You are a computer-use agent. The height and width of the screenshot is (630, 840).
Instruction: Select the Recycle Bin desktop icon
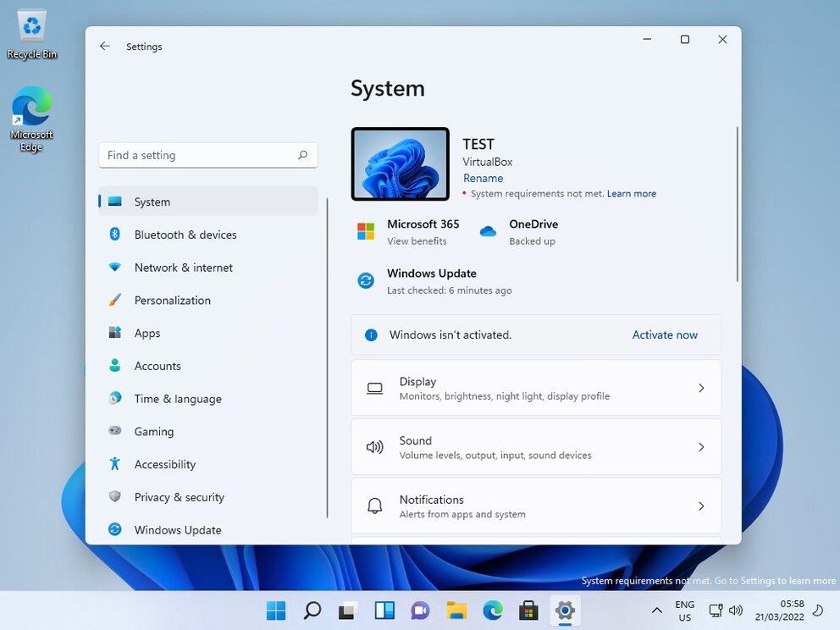31,34
